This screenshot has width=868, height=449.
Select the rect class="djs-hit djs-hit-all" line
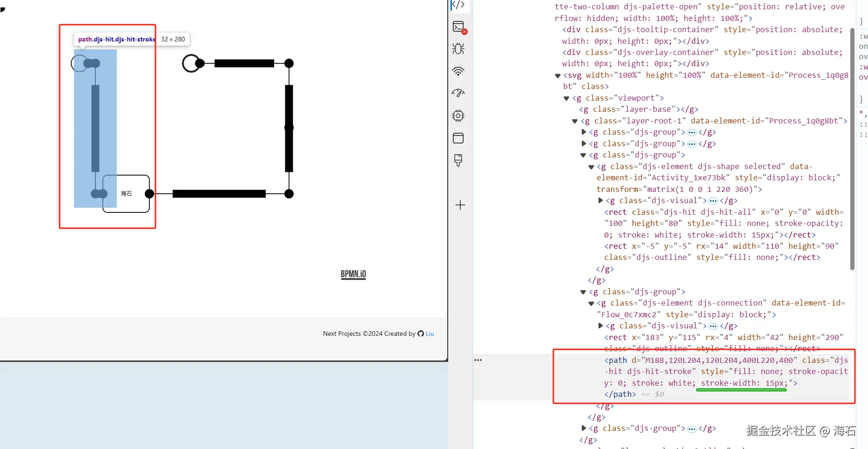724,224
